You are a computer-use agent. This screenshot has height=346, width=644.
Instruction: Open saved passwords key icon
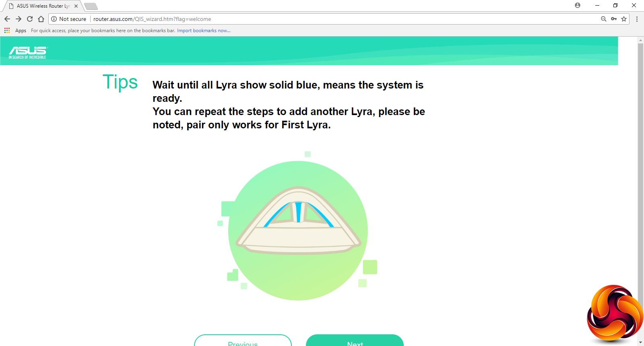(x=614, y=19)
